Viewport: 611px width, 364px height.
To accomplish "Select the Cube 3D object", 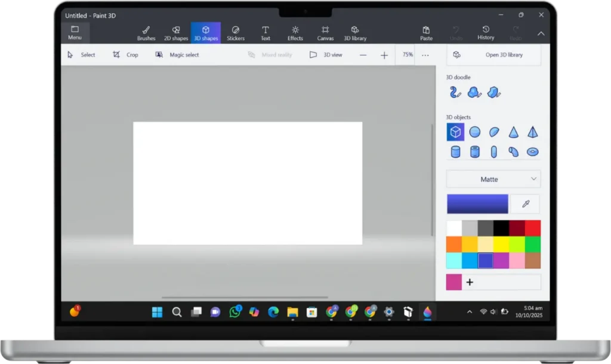I will coord(455,132).
